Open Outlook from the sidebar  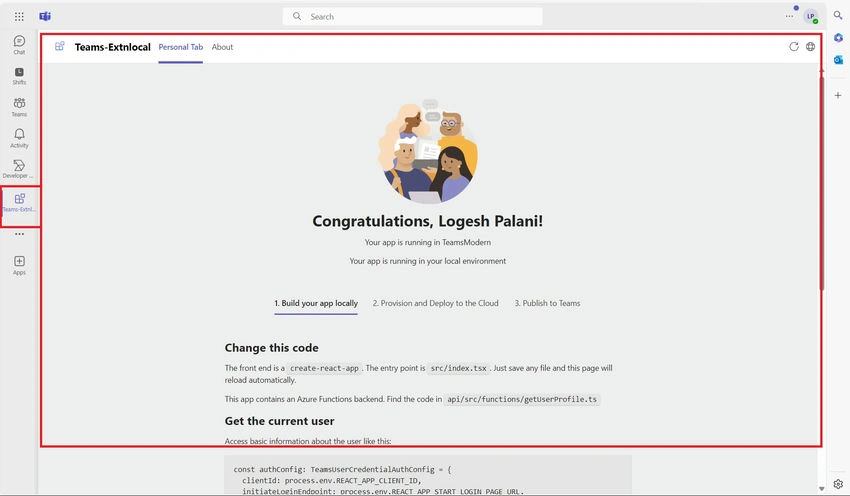coord(838,60)
